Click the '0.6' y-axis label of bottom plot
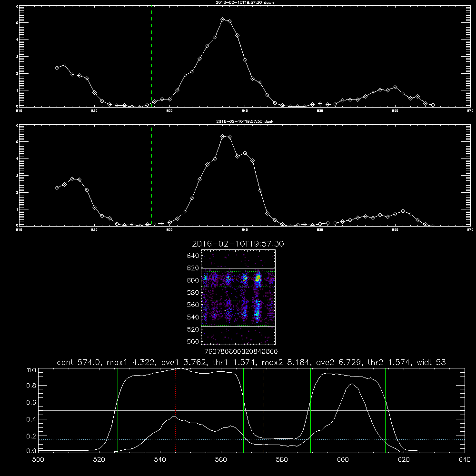The height and width of the screenshot is (476, 476). 31,402
